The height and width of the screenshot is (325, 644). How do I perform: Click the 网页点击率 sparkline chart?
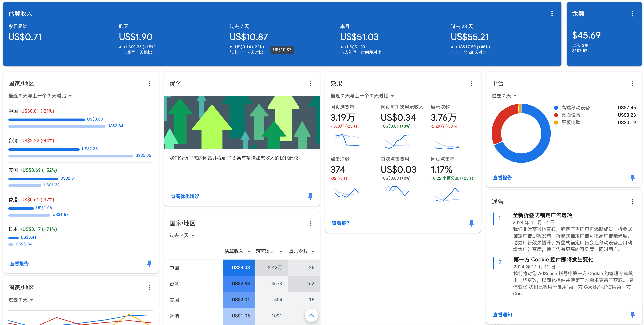pyautogui.click(x=447, y=194)
